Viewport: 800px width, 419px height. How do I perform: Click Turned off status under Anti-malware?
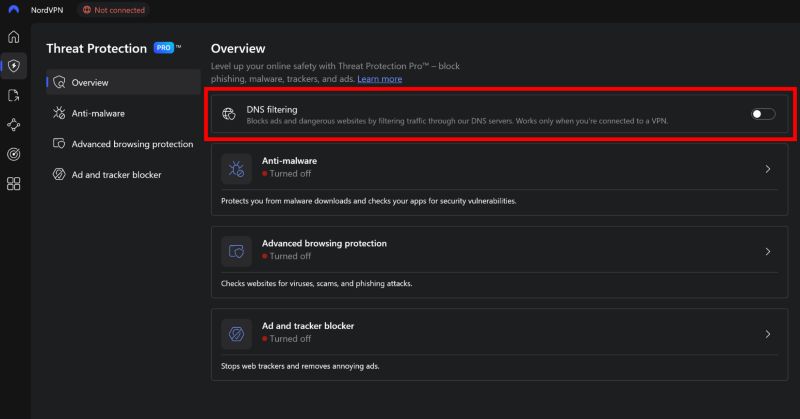coord(287,174)
